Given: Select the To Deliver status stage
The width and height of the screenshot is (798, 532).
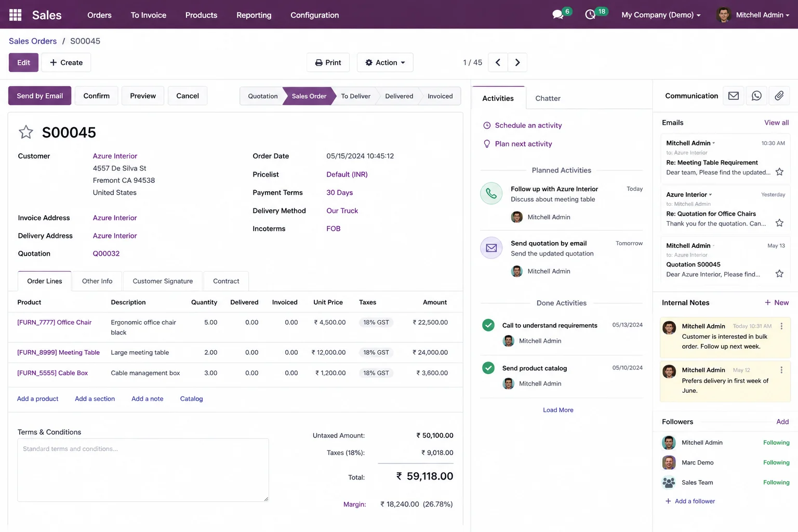Looking at the screenshot, I should 355,96.
